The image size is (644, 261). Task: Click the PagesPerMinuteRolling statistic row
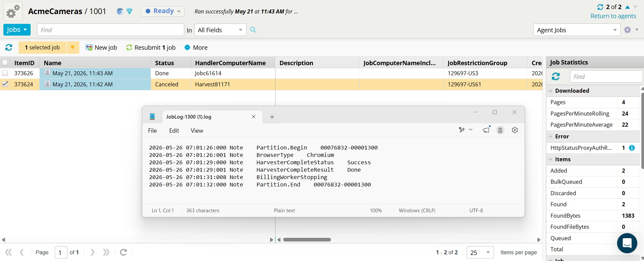[593, 114]
